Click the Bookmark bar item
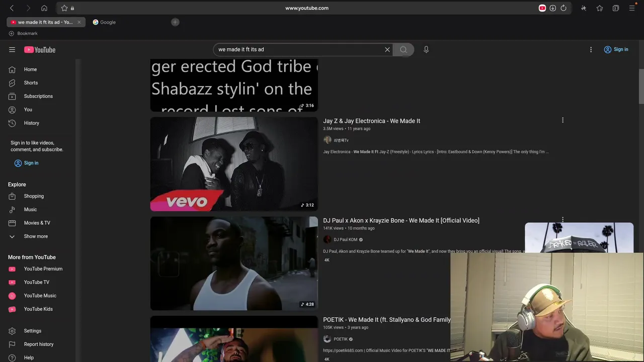Image resolution: width=644 pixels, height=362 pixels. coord(23,34)
